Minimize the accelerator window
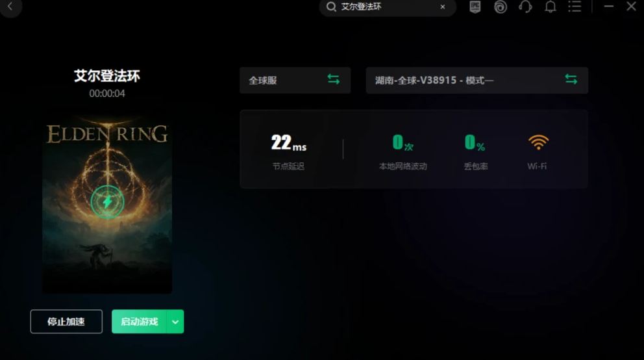The image size is (644, 360). click(x=609, y=6)
